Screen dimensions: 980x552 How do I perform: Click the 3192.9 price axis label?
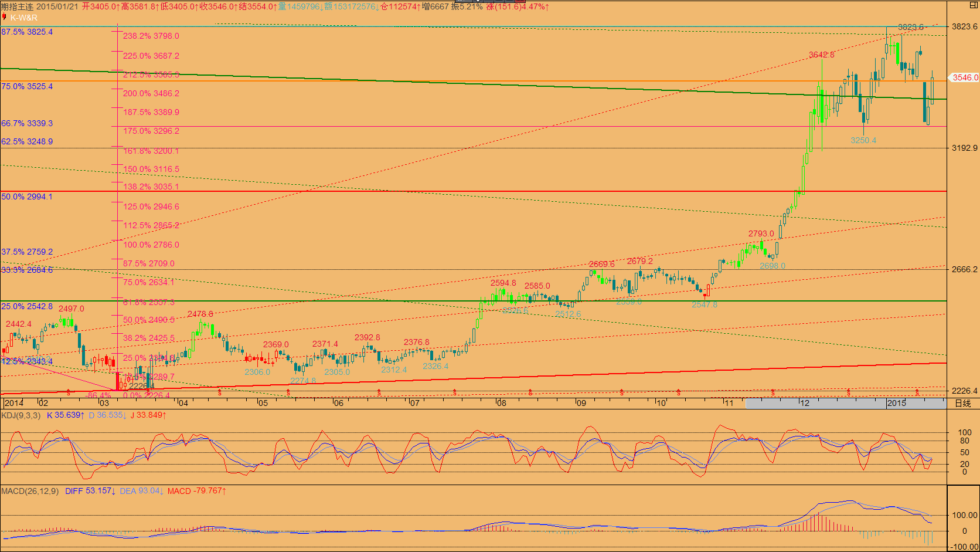pos(965,148)
